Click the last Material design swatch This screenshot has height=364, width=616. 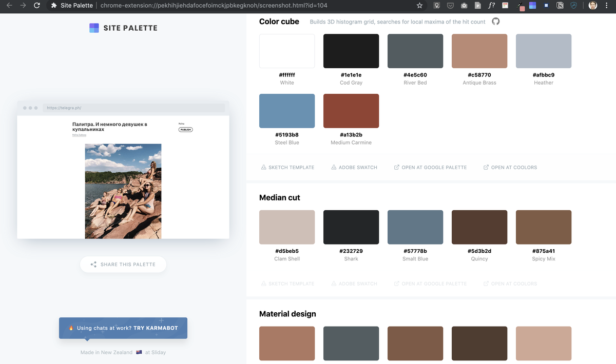point(544,343)
